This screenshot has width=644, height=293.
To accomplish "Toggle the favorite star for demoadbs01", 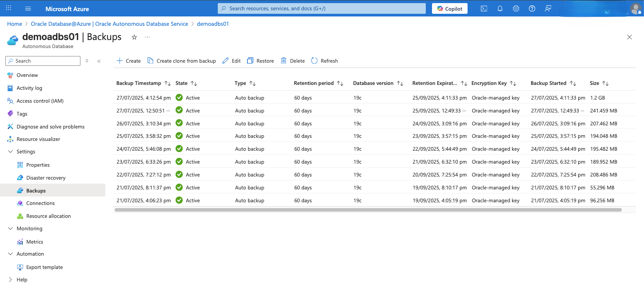I will coord(134,38).
